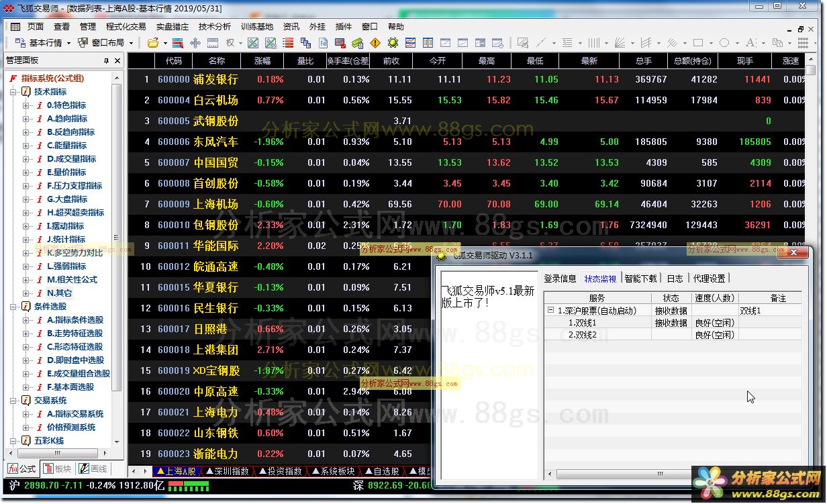Select the fan lines drawing tool
The height and width of the screenshot is (504, 827).
click(x=621, y=43)
